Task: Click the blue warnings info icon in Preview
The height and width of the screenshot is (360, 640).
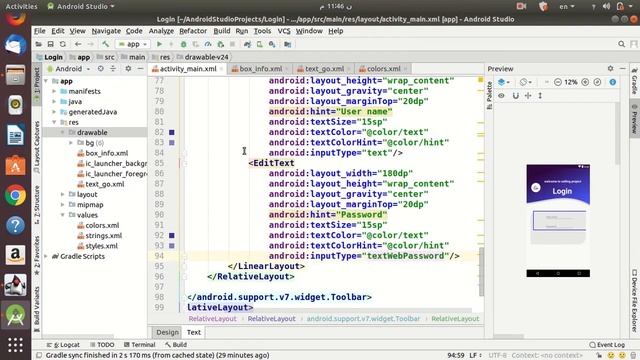Action: pyautogui.click(x=613, y=82)
